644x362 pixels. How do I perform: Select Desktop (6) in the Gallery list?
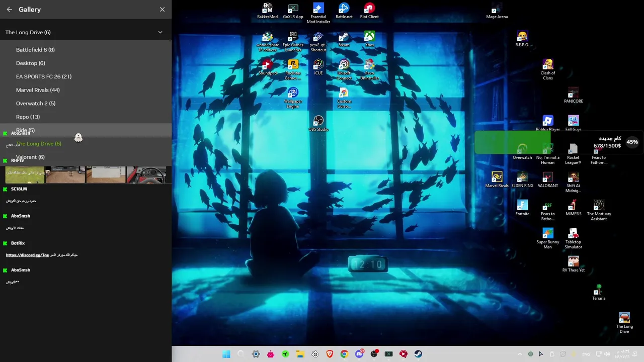[86, 63]
